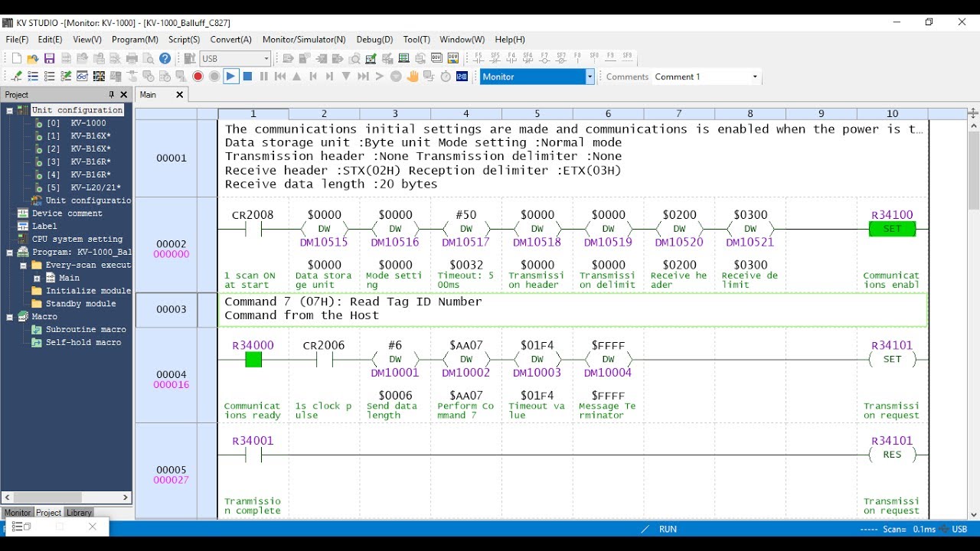Select Self-hold macro item
980x551 pixels.
pyautogui.click(x=83, y=342)
